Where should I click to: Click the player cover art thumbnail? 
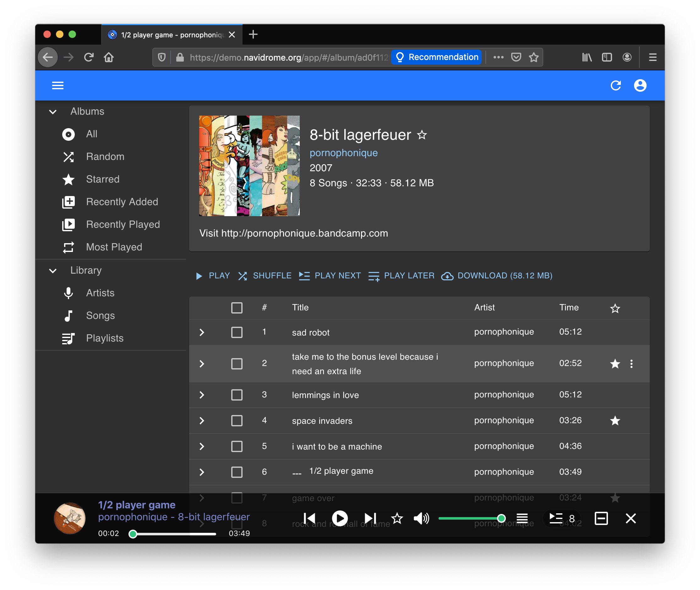pos(69,518)
